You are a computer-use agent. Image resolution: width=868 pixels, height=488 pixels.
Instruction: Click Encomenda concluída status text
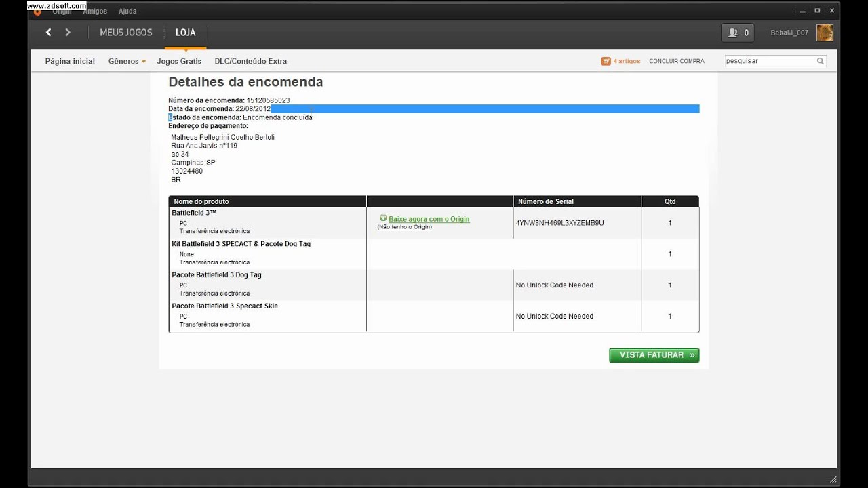click(x=277, y=117)
